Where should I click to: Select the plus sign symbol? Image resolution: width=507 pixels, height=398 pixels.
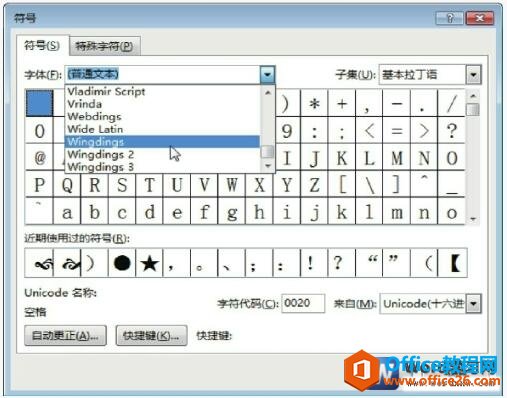point(342,104)
